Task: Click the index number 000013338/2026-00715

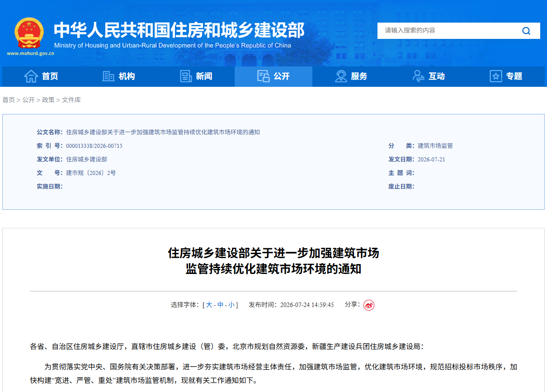Action: point(94,146)
